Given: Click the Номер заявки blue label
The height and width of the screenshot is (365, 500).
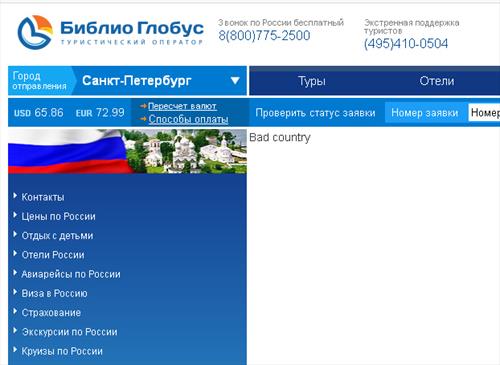Looking at the screenshot, I should (425, 113).
